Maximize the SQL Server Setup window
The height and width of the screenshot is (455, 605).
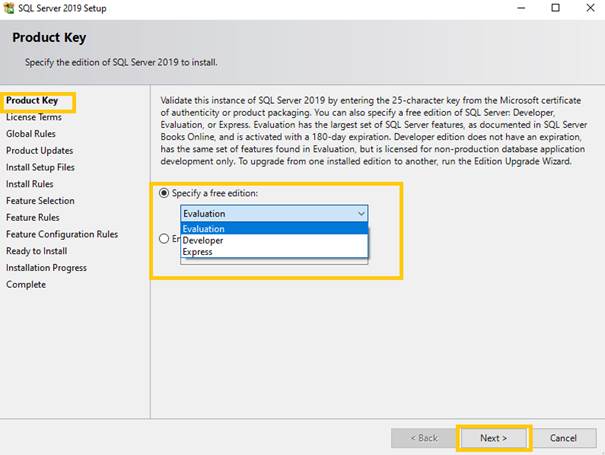[x=555, y=8]
